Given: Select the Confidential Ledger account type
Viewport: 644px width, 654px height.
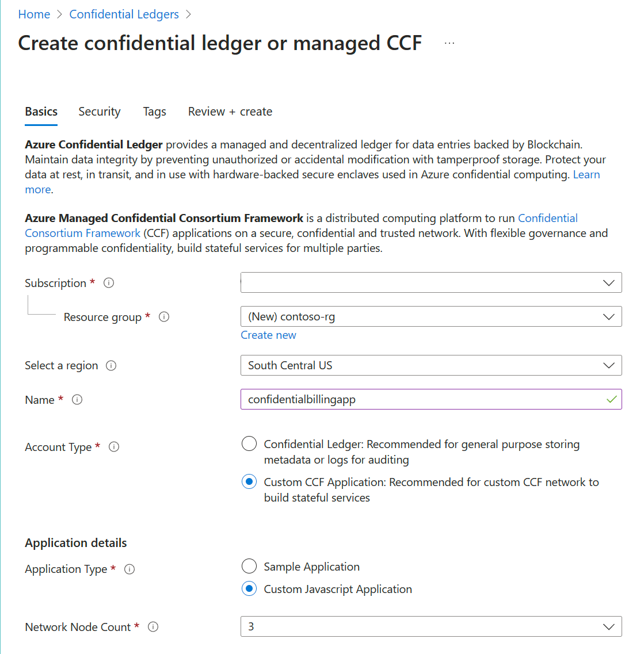Looking at the screenshot, I should tap(249, 443).
